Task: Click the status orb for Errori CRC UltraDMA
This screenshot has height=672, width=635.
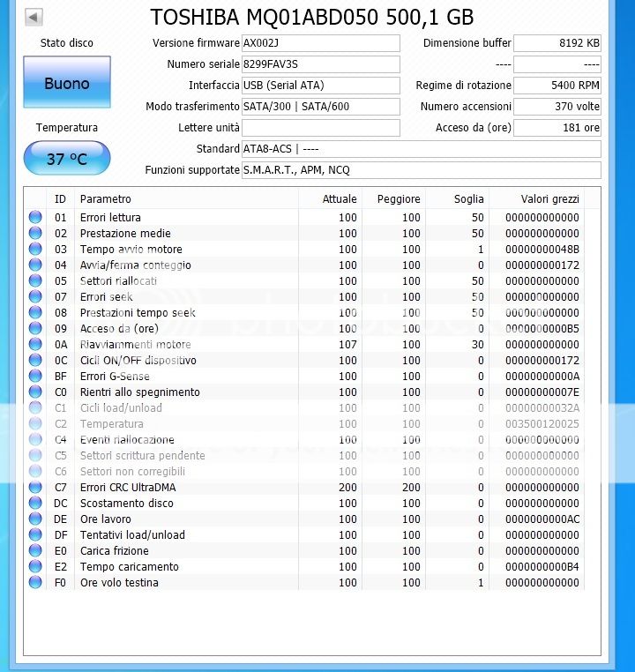Action: click(x=35, y=488)
